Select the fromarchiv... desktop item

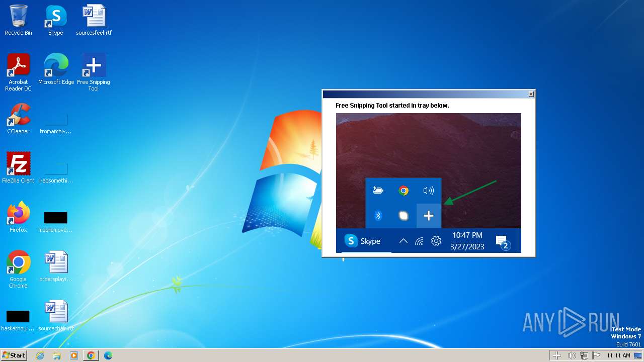[56, 123]
